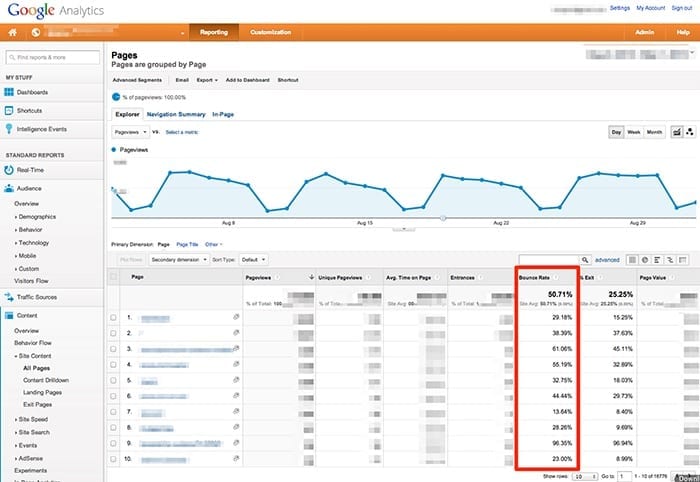Sort by Pageviews descending arrow
This screenshot has height=482, width=700.
[x=311, y=277]
